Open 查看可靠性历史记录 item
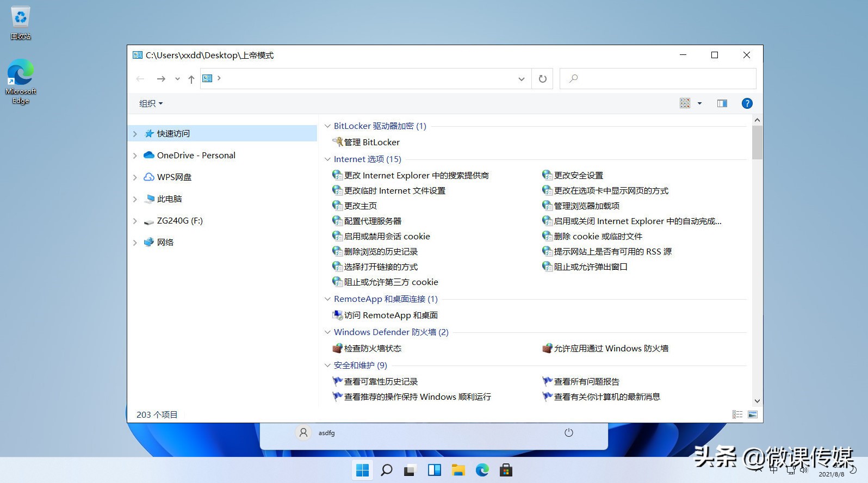868x483 pixels. tap(375, 381)
